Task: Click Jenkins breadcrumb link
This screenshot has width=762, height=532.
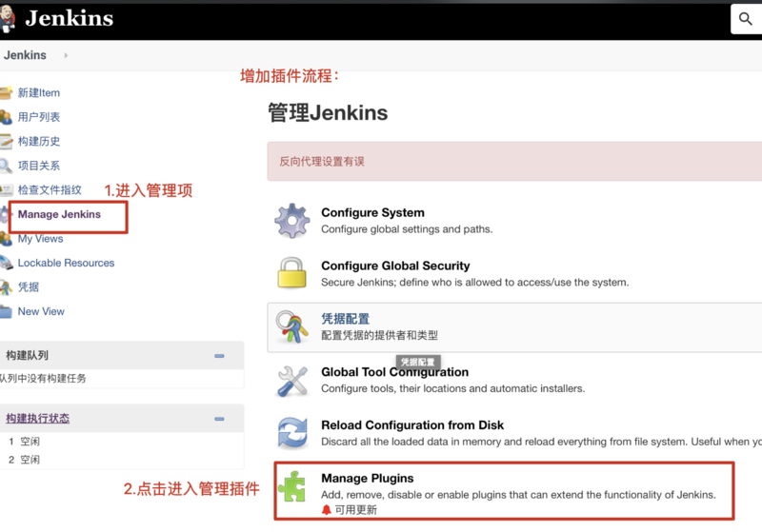Action: tap(25, 55)
